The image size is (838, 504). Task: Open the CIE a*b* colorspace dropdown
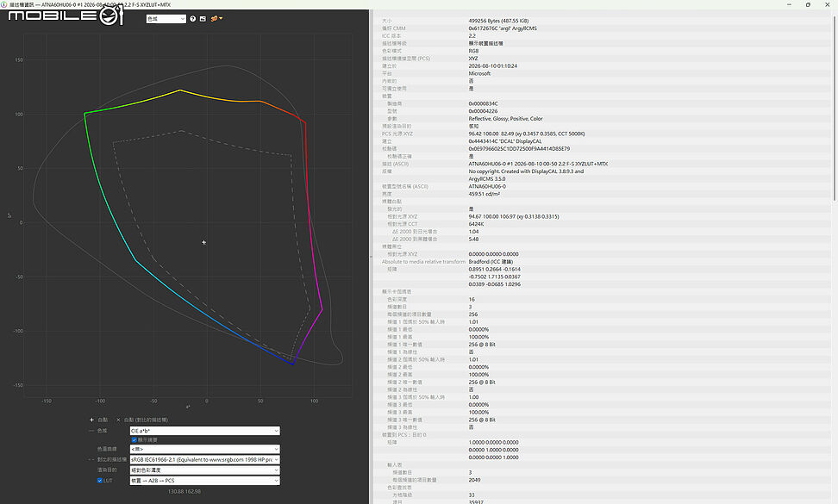click(x=204, y=431)
